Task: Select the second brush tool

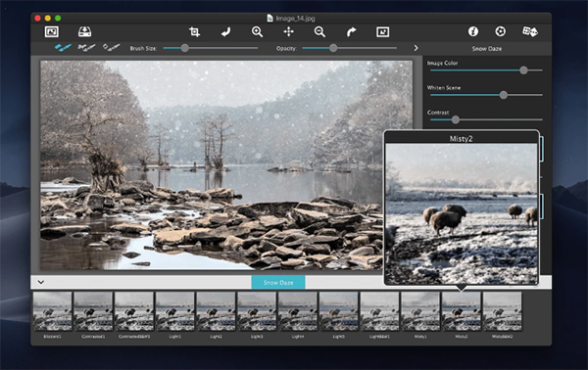Action: tap(86, 47)
